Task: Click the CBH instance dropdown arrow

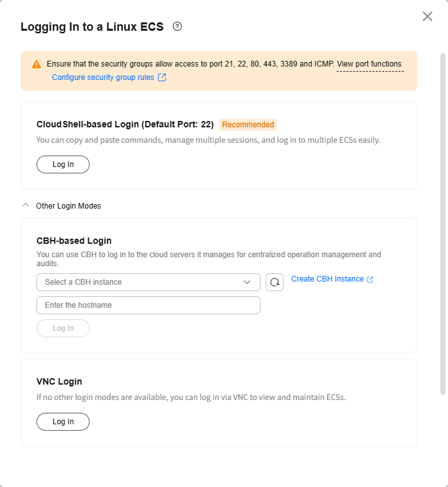Action: click(x=247, y=282)
